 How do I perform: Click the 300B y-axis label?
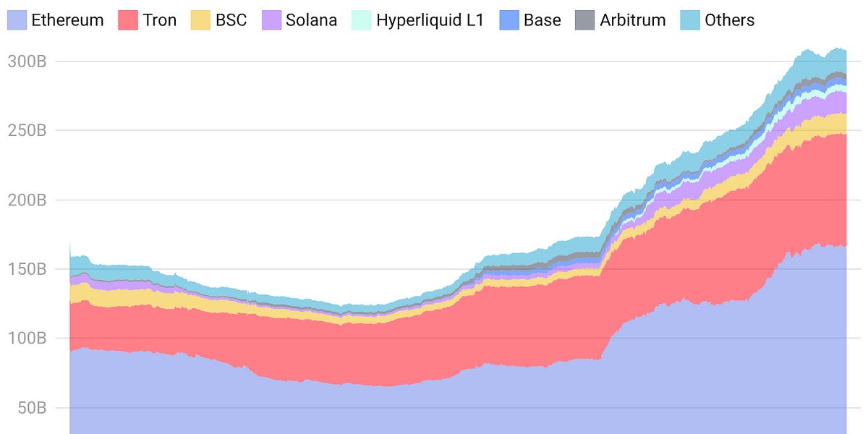point(27,61)
